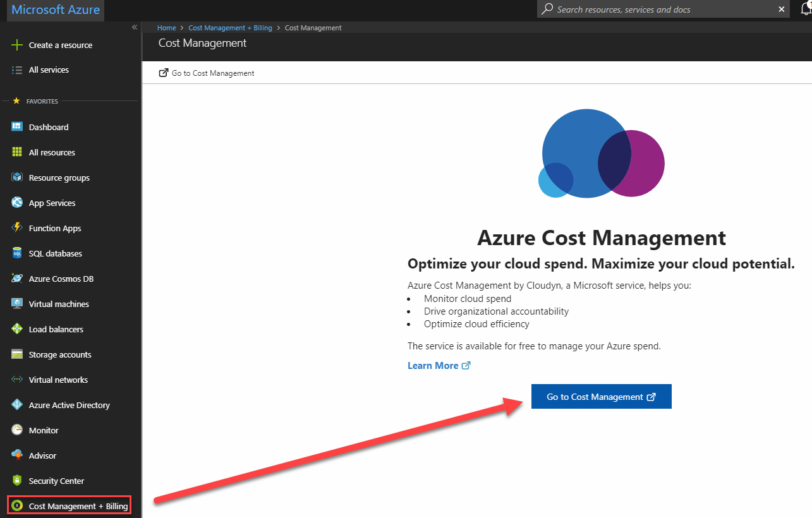Open All resources sidebar item
Viewport: 812px width, 518px height.
click(x=52, y=152)
